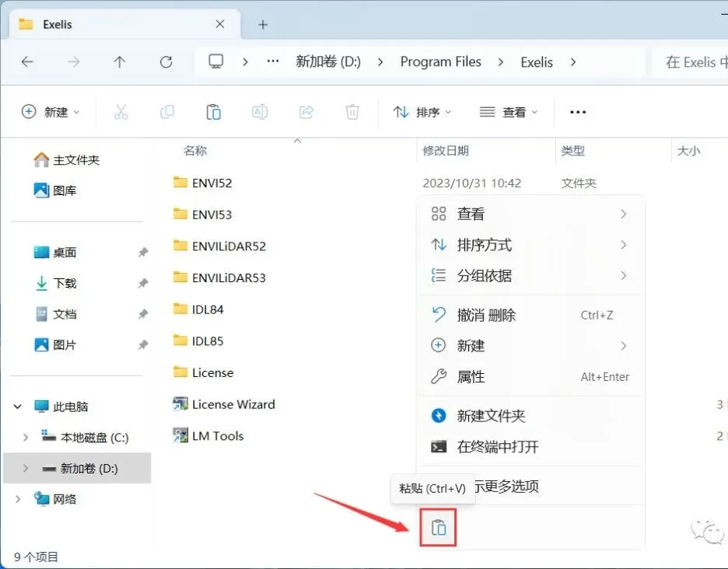Open 新建 dropdown in the toolbar
The width and height of the screenshot is (728, 569).
51,112
